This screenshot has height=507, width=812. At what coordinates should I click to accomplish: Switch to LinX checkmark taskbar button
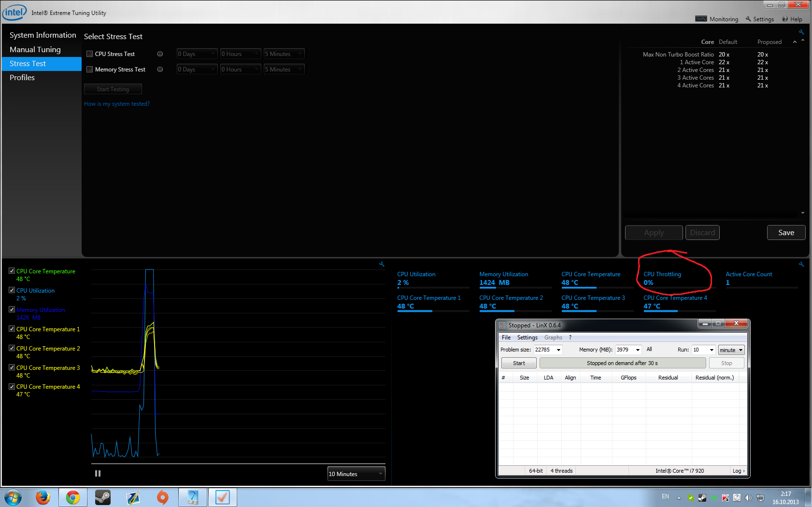coord(223,497)
